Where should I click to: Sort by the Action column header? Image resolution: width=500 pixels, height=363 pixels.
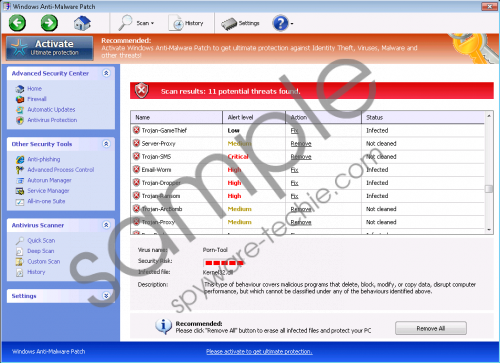[323, 117]
